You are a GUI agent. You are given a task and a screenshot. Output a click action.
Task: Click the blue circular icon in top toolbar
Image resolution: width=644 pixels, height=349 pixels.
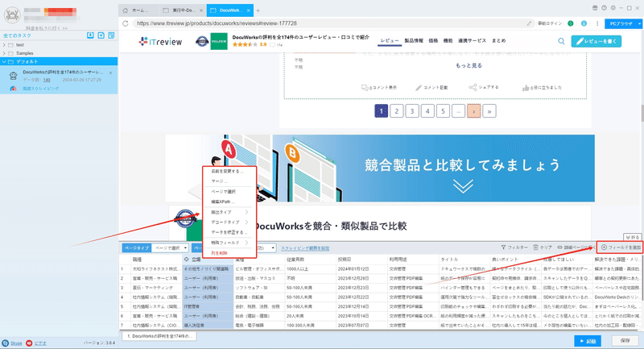point(584,23)
